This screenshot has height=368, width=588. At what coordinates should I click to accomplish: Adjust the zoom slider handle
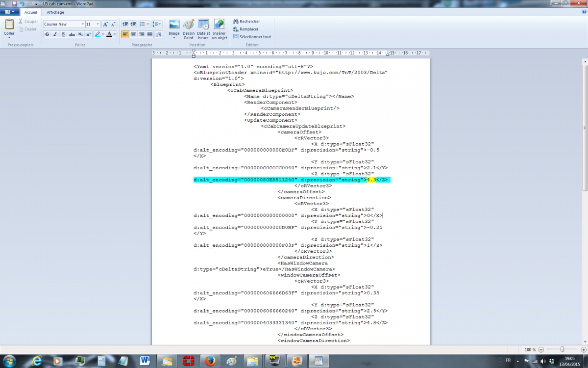pos(563,349)
